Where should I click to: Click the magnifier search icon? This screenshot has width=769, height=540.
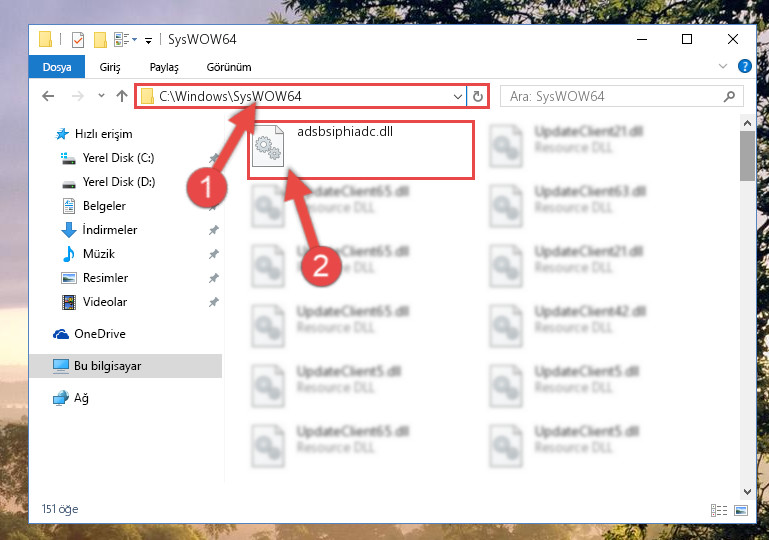pyautogui.click(x=729, y=97)
